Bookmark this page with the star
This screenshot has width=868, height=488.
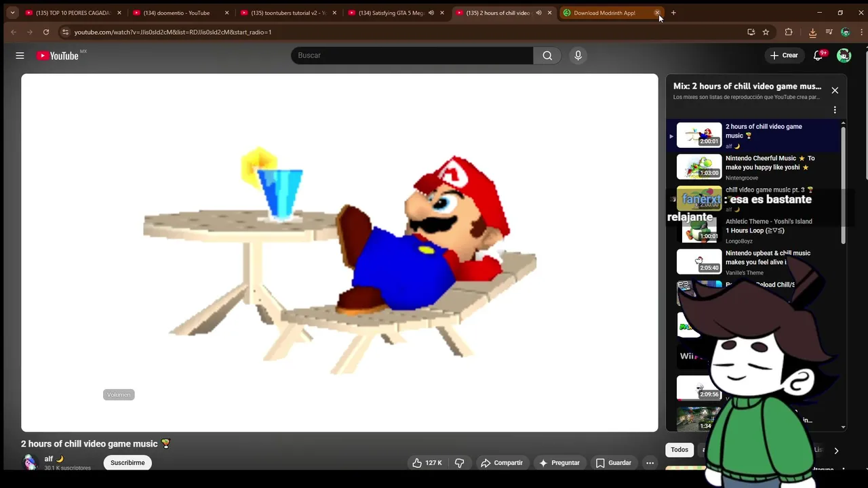pyautogui.click(x=766, y=32)
